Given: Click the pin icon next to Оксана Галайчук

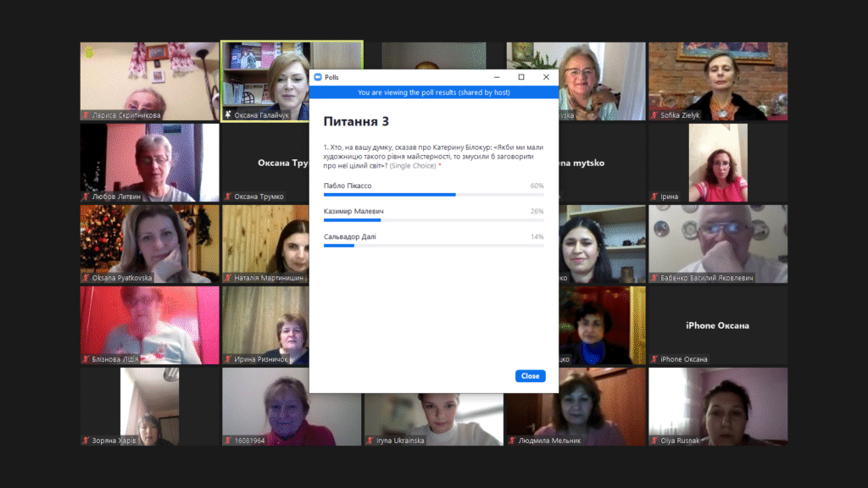Looking at the screenshot, I should coord(227,115).
